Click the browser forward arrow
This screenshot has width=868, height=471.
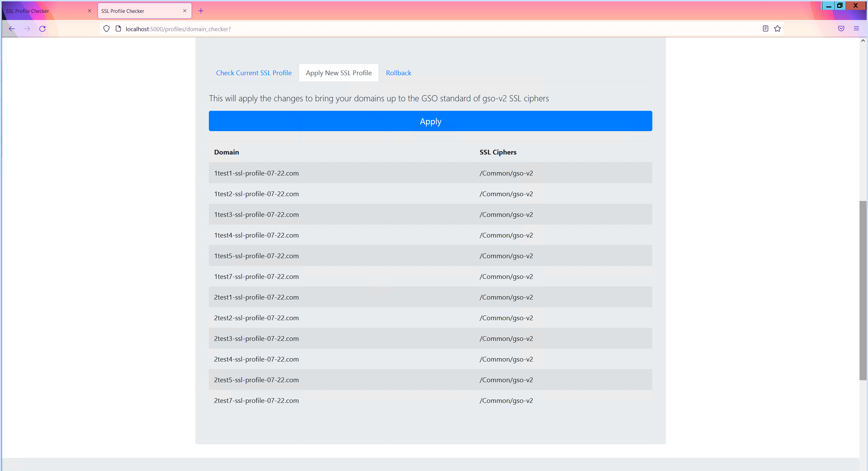pos(27,29)
